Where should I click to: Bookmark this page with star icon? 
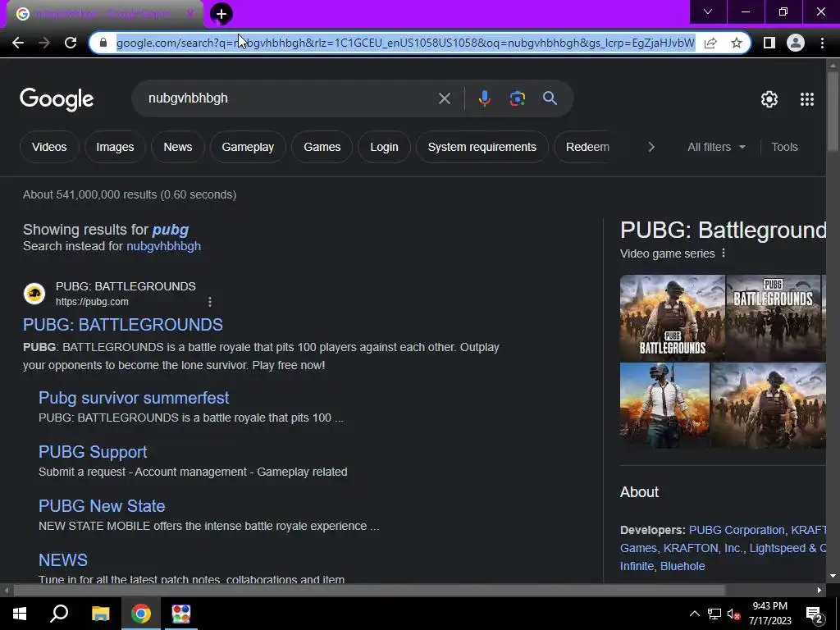pos(737,43)
